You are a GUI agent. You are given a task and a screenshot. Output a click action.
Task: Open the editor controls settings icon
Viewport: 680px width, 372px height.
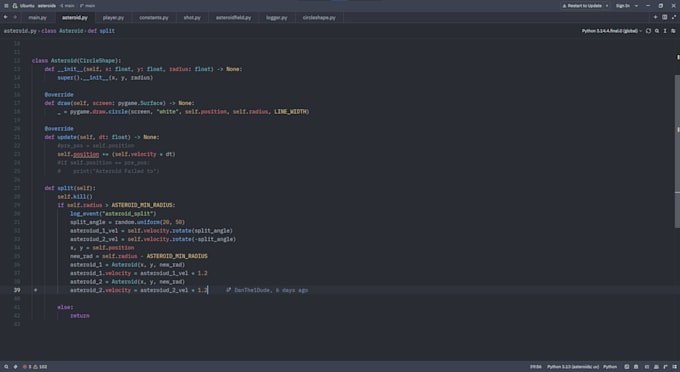673,31
